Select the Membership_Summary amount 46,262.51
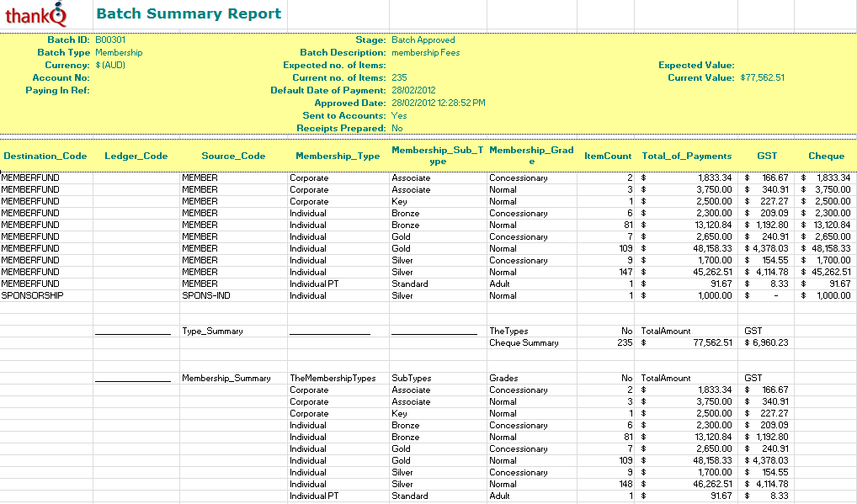857x504 pixels. (711, 484)
